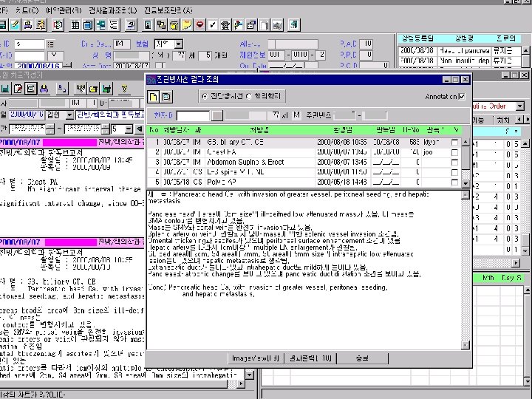Viewport: 532px width, 399px height.
Task: Click the blue stacked windows toolbar icon
Action: click(88, 25)
